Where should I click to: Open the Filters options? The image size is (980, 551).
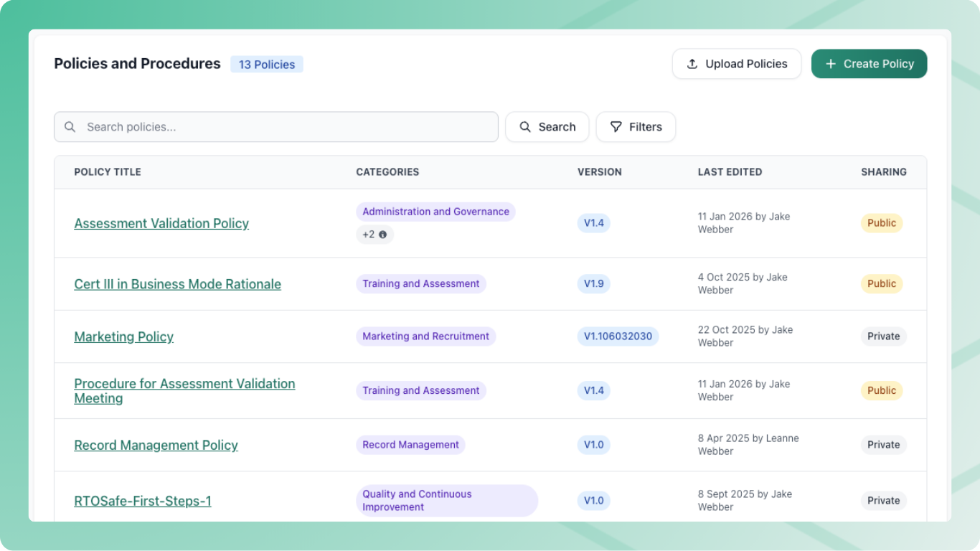pyautogui.click(x=636, y=127)
